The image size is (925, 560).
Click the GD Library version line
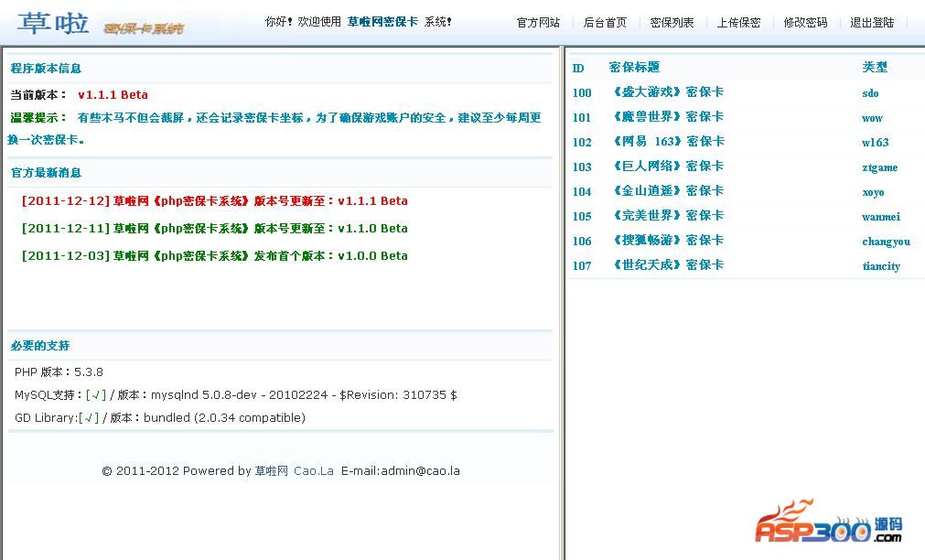coord(160,418)
